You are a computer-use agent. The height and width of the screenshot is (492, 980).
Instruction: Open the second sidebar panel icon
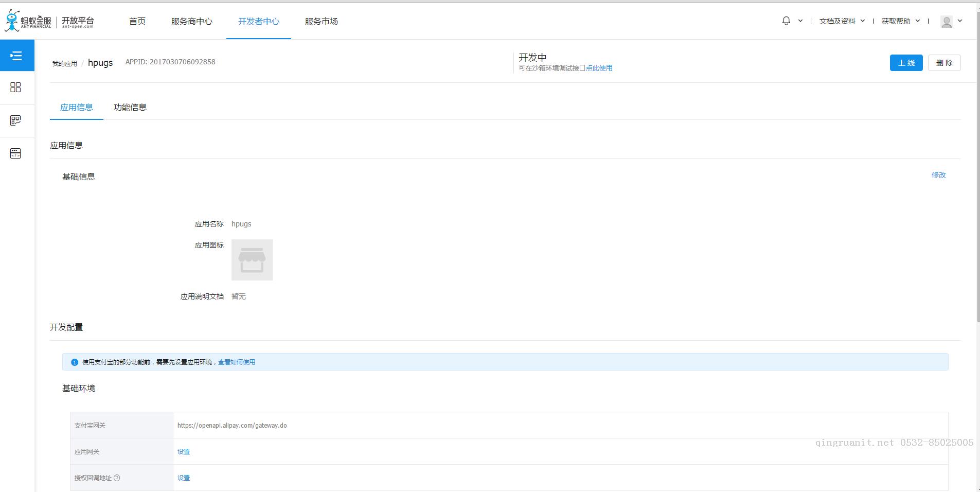(15, 120)
